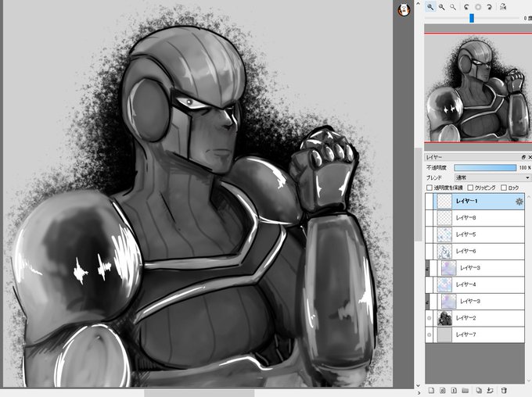
Task: Enable the layer lock checkbox
Action: click(504, 188)
